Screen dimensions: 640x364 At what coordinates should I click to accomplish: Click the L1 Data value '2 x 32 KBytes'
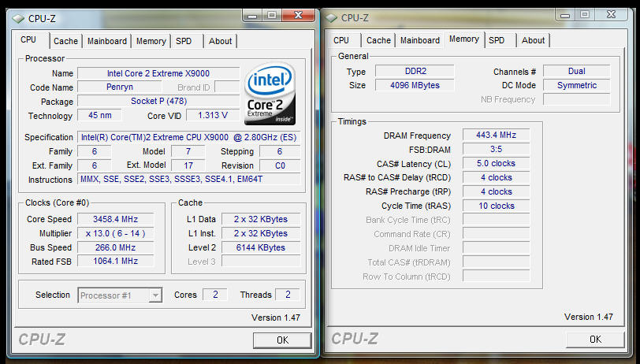click(261, 219)
